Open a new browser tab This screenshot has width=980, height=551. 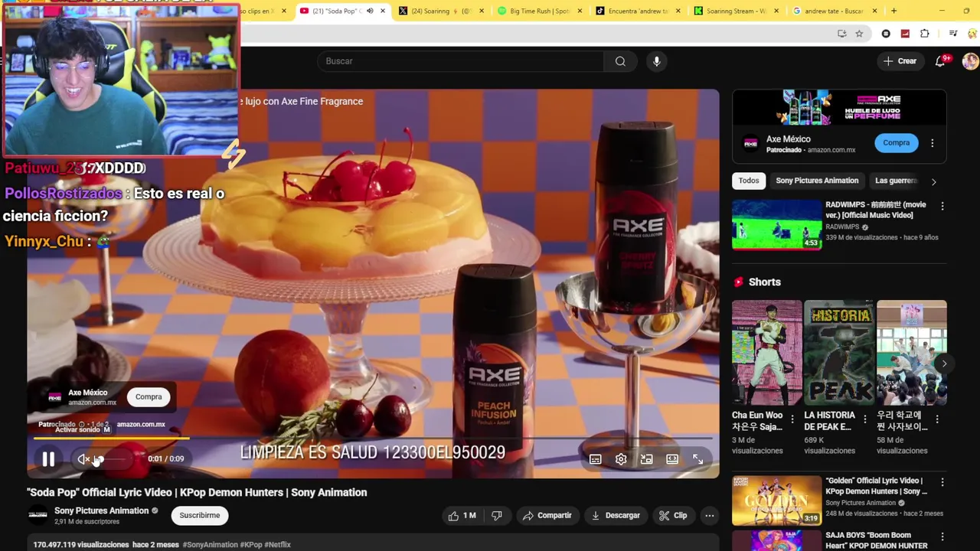(893, 11)
